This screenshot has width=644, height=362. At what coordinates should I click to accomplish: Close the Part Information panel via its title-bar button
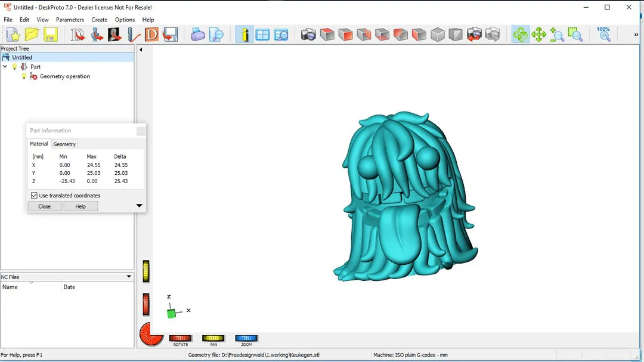(141, 131)
